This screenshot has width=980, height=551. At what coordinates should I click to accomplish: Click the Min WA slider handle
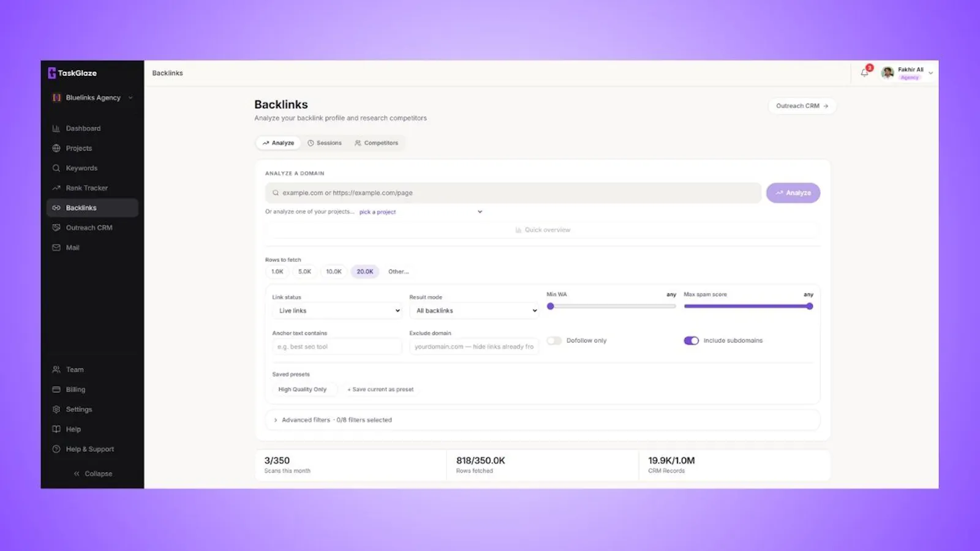click(x=551, y=306)
